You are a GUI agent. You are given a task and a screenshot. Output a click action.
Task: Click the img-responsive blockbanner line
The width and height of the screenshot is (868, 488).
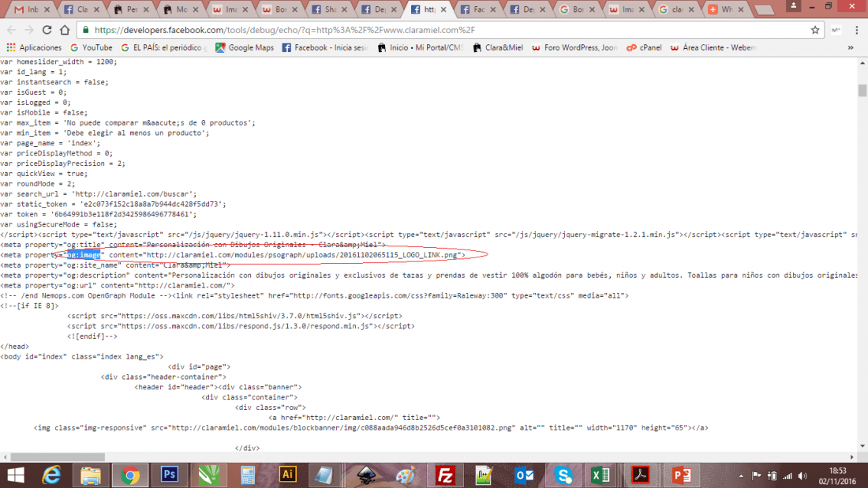(x=371, y=428)
